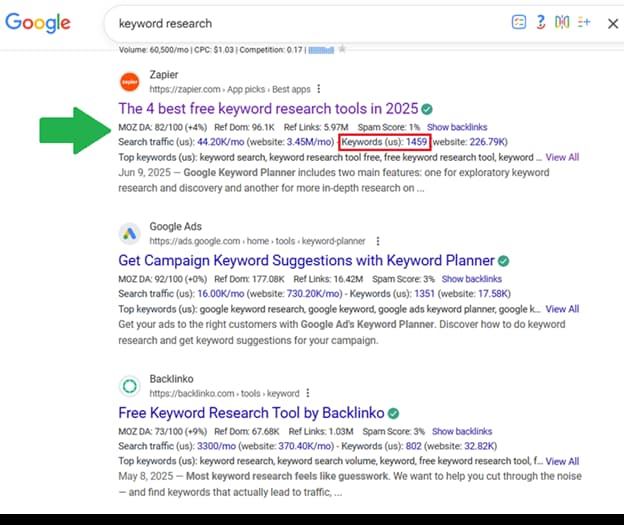The width and height of the screenshot is (624, 525).
Task: Open three-dot menu next to ads.google.com URL
Action: tap(378, 241)
